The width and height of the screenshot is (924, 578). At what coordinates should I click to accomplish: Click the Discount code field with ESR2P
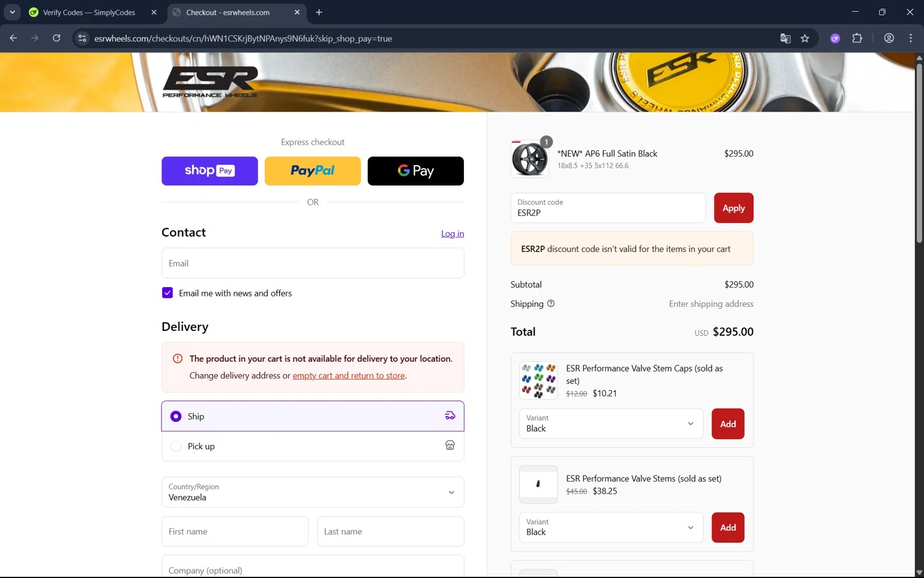point(608,208)
